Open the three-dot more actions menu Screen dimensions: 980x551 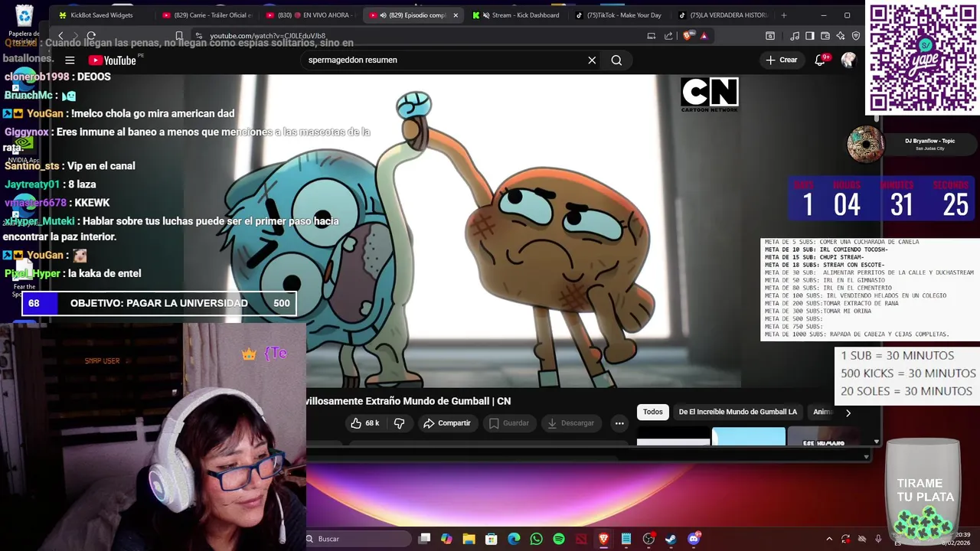pos(619,423)
